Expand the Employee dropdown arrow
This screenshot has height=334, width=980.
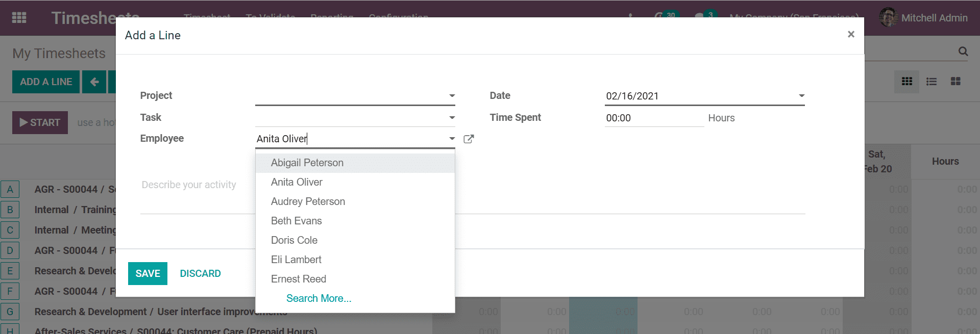(x=452, y=139)
